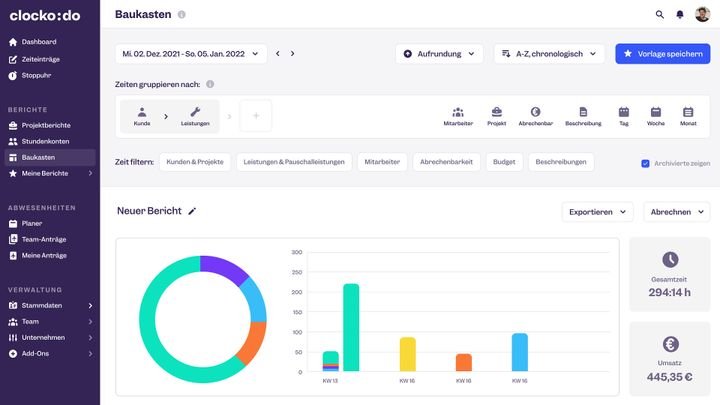Open the Aufrundung dropdown
This screenshot has height=405, width=720.
(x=439, y=53)
